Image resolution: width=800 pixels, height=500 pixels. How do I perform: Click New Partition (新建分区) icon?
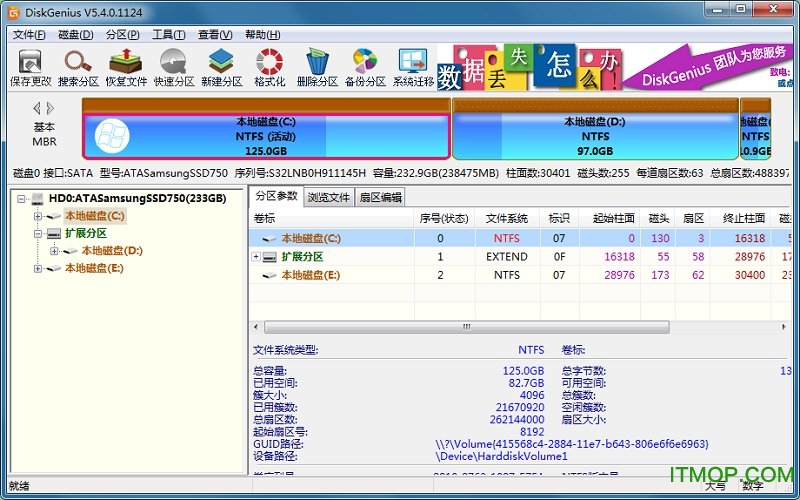pyautogui.click(x=221, y=67)
